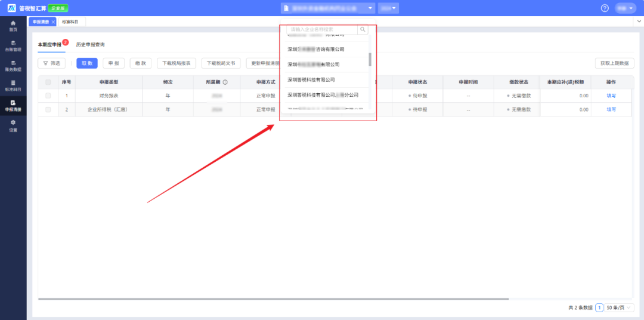
Task: Open 首页 home in the sidebar
Action: pos(13,26)
